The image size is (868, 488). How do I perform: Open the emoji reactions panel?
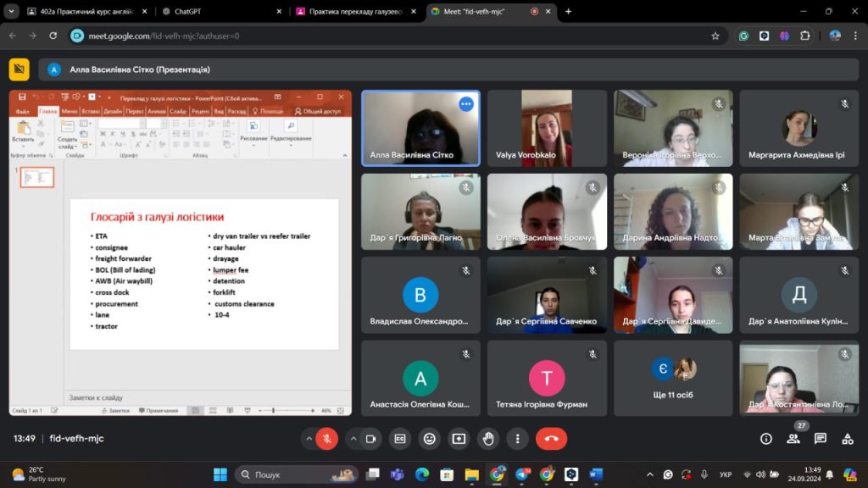tap(430, 439)
